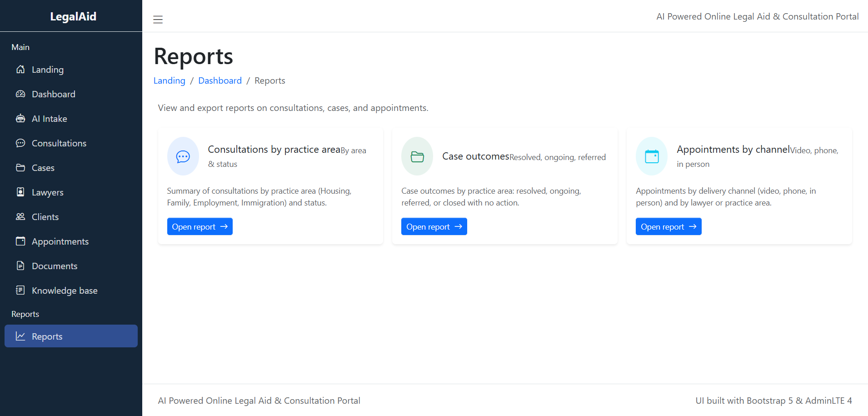Click the Lawyers badge icon in sidebar
868x416 pixels.
(21, 192)
